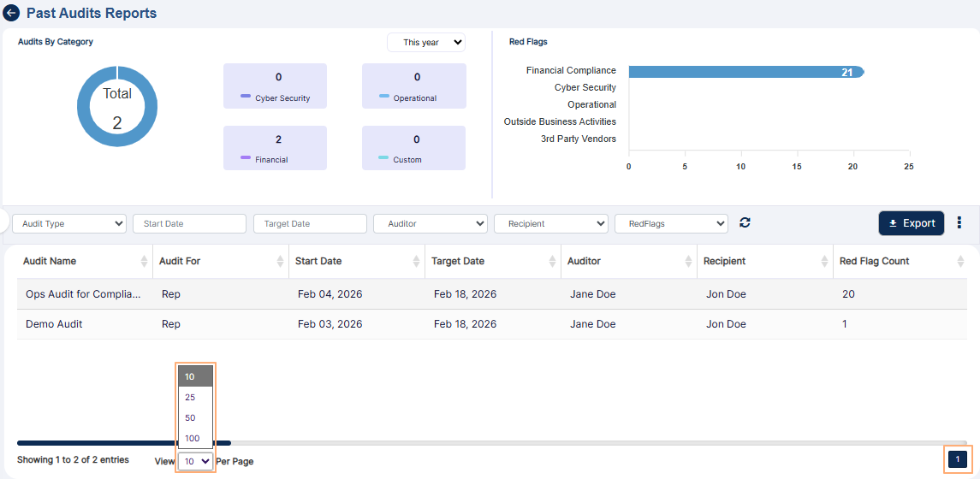The image size is (980, 479).
Task: Click the Target Date filter field
Action: click(x=310, y=223)
